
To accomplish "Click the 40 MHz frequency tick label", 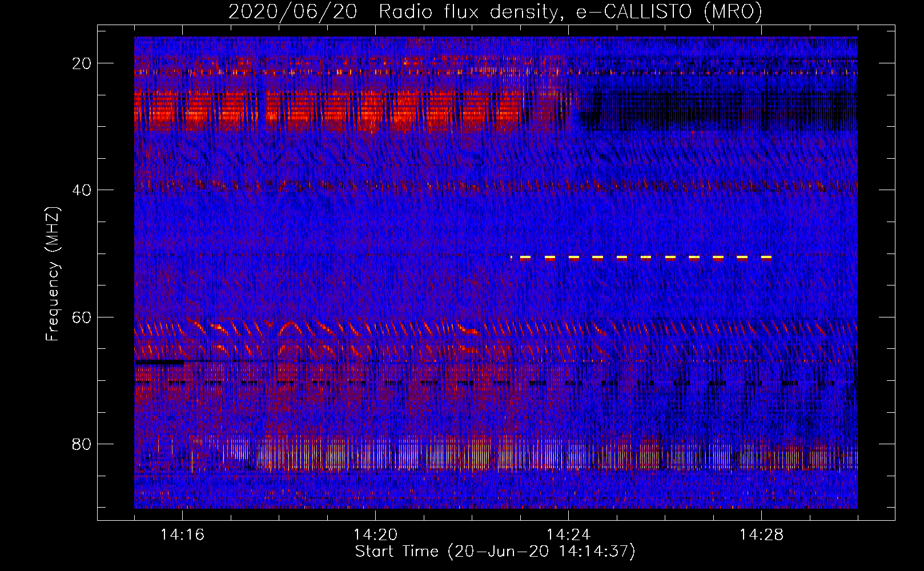I will 82,190.
